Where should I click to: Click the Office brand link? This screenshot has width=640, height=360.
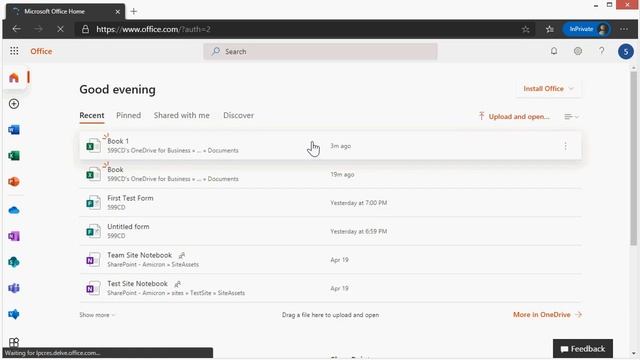(41, 51)
